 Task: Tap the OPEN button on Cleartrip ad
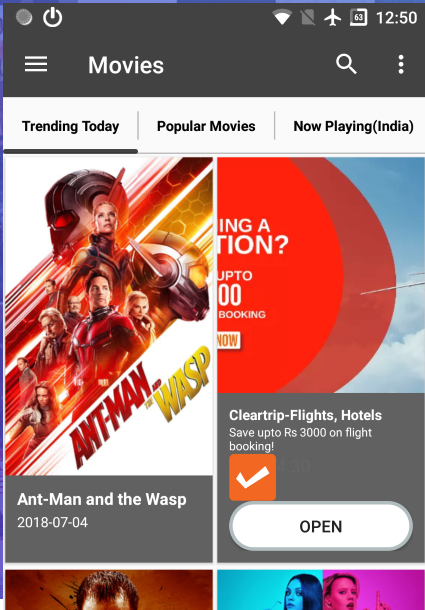(x=321, y=526)
